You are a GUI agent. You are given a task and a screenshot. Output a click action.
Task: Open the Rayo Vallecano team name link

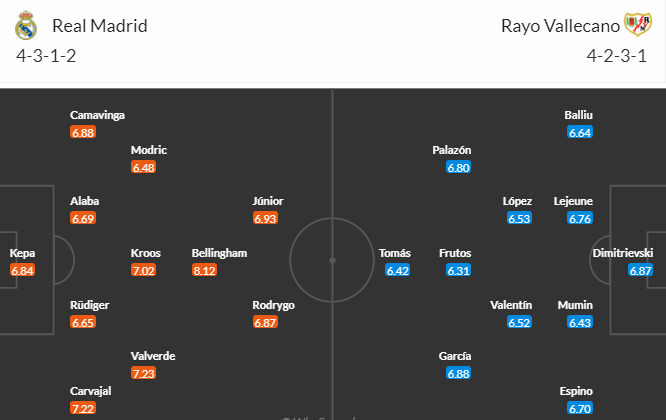coord(560,26)
